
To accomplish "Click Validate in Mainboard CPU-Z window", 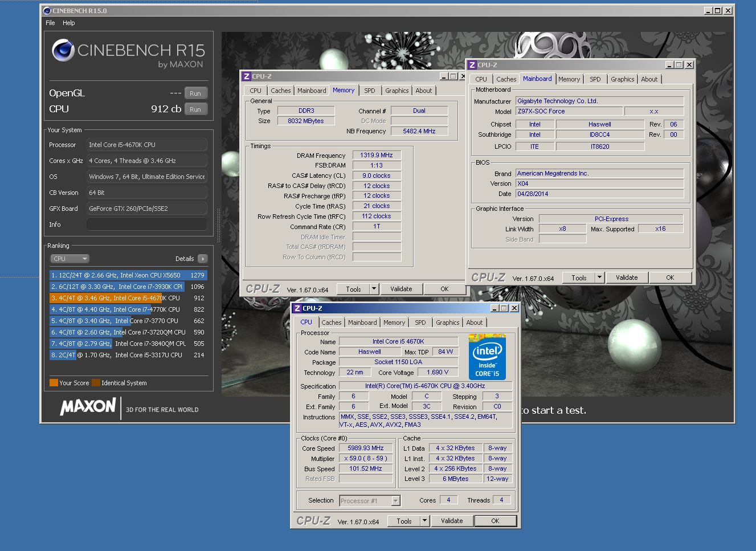I will 627,277.
